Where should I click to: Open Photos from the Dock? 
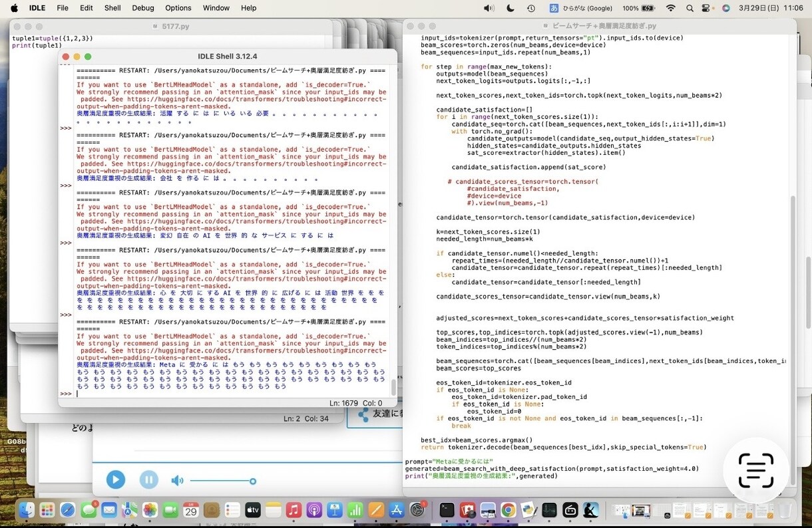(x=150, y=510)
